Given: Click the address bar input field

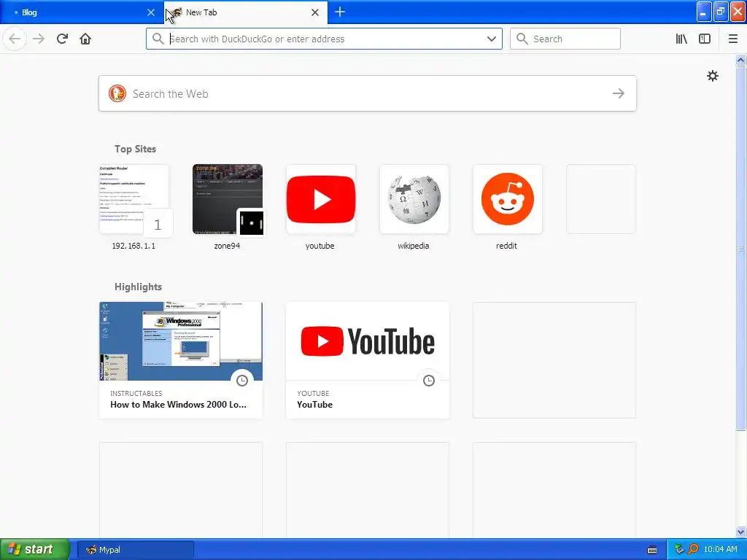Looking at the screenshot, I should pyautogui.click(x=324, y=39).
